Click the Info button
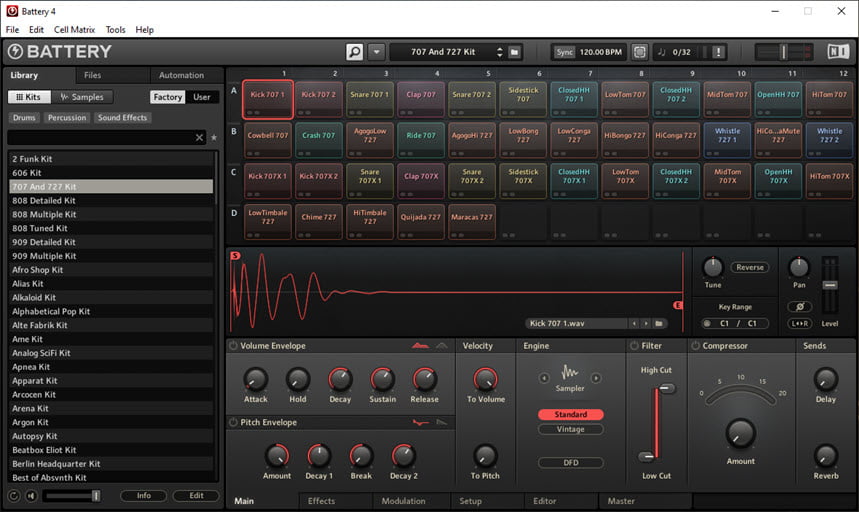The image size is (859, 512). click(x=144, y=496)
